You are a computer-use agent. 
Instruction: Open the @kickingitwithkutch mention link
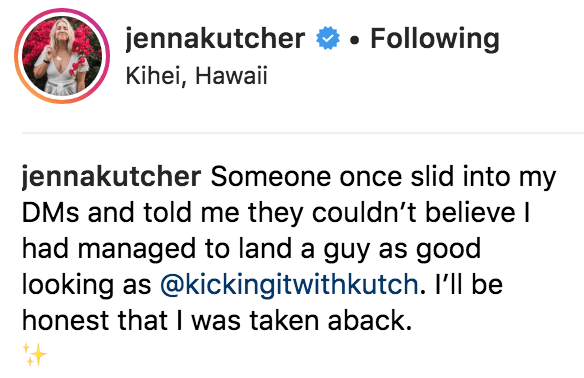pos(289,285)
